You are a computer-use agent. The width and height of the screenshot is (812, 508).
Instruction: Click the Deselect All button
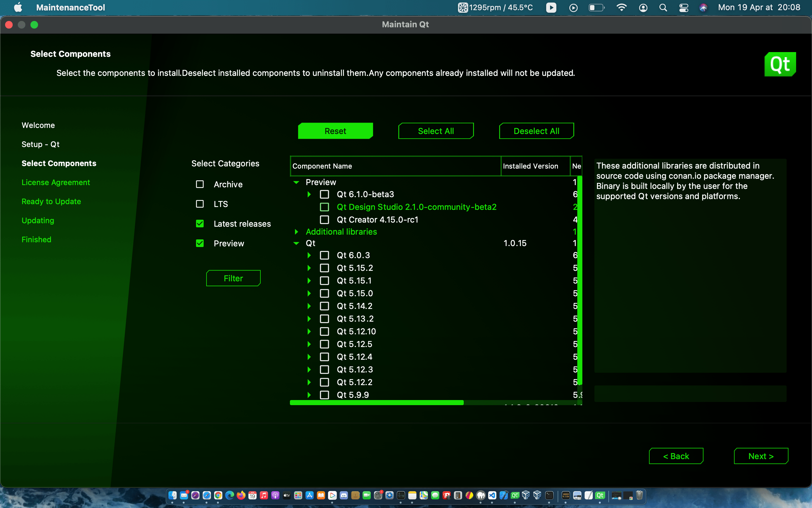tap(536, 131)
